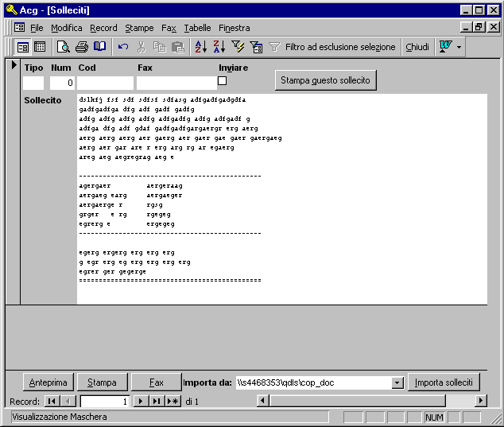Create new record with asterisk button
This screenshot has height=427, width=504.
tap(173, 401)
